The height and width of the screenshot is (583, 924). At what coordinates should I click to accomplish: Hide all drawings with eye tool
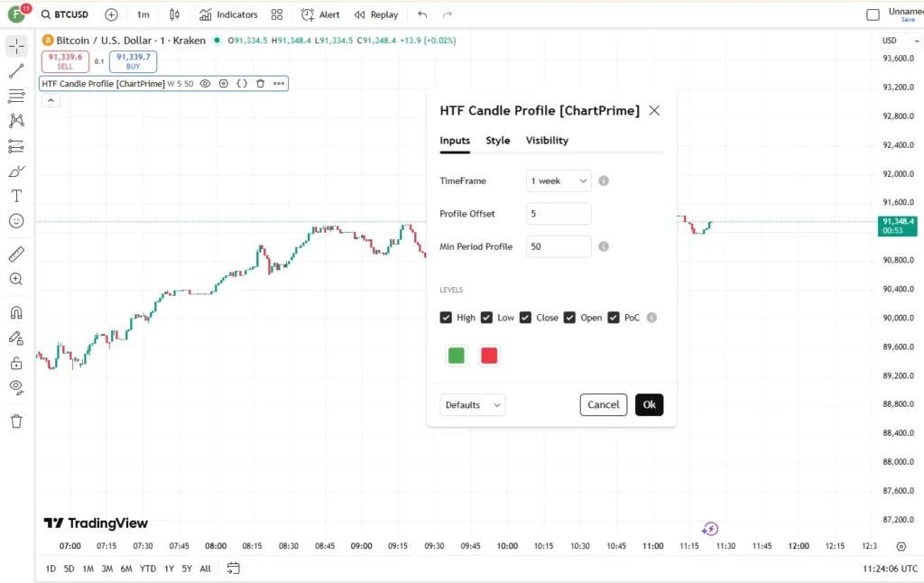point(16,387)
